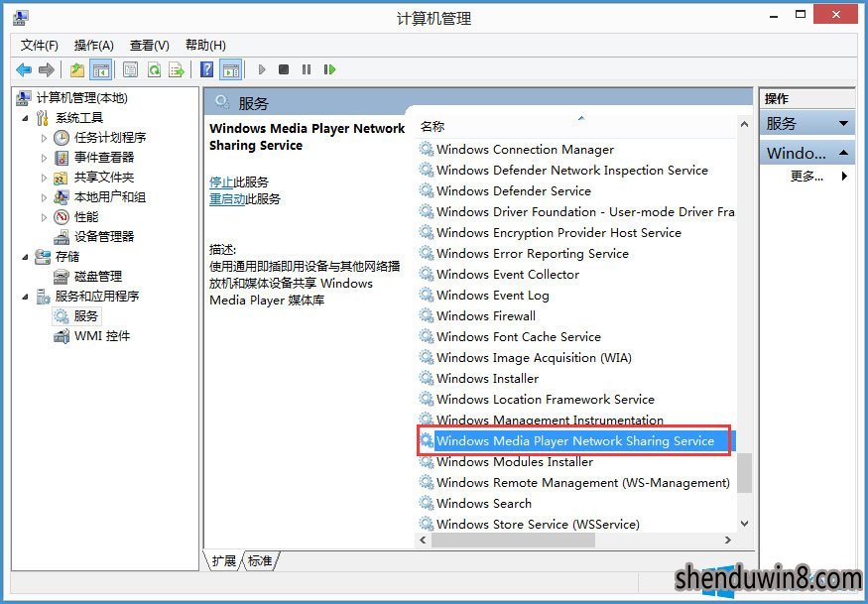Switch to the 标准 tab

260,560
